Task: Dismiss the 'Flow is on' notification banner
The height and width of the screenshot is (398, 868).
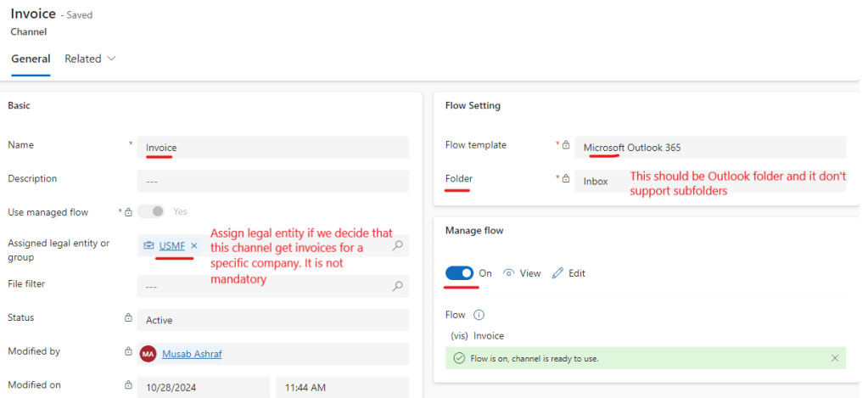Action: (835, 358)
